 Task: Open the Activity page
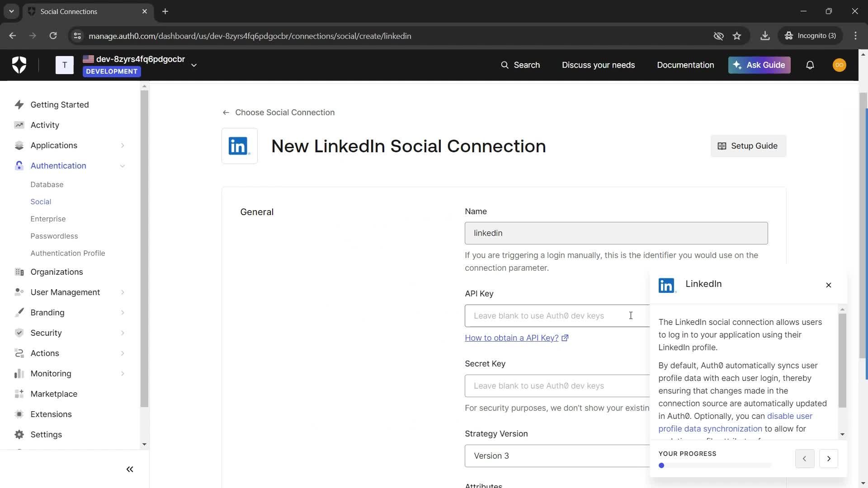click(45, 125)
